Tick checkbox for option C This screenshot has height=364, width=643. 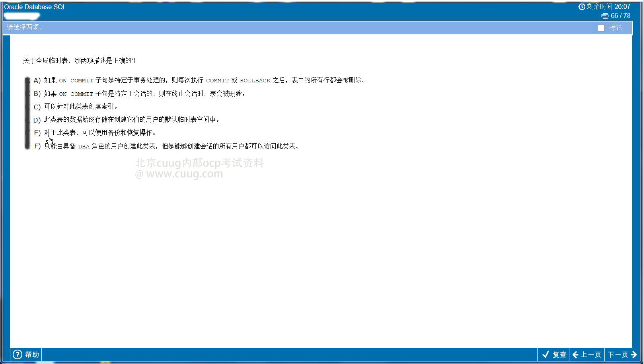coord(28,107)
